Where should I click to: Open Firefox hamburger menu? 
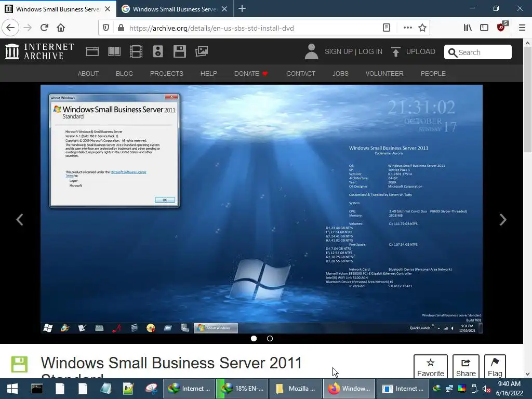522,28
